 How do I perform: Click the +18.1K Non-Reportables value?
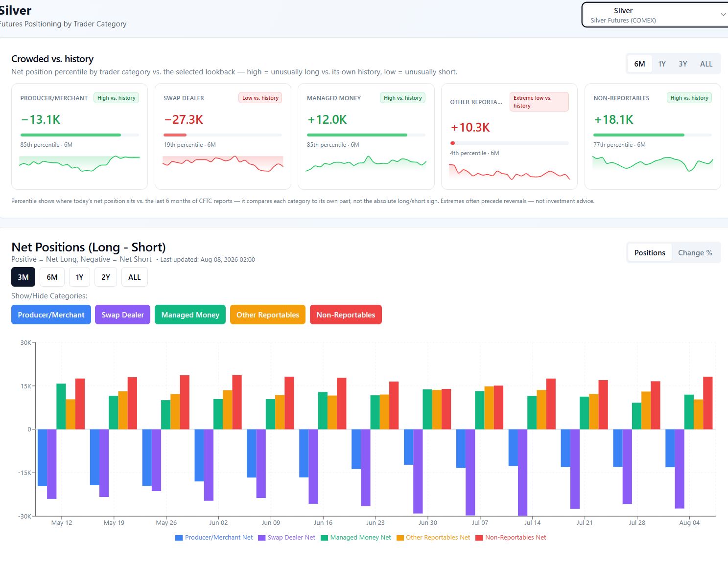coord(613,120)
